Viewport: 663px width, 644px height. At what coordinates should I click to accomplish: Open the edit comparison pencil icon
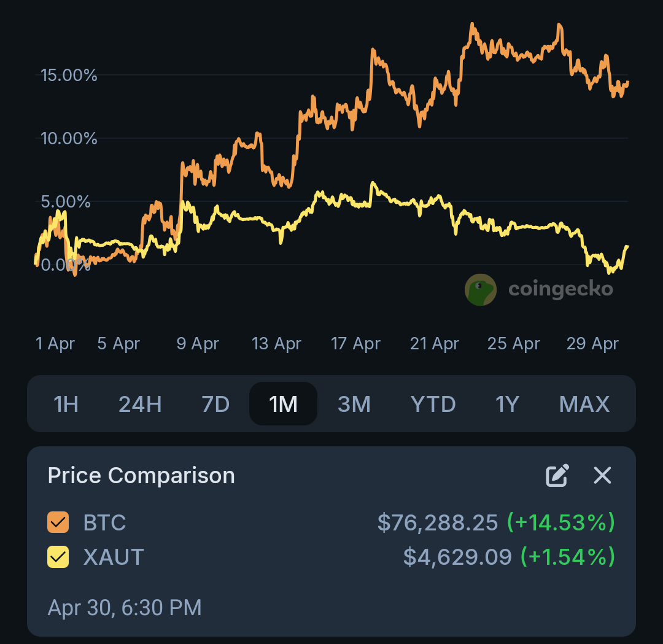coord(557,475)
